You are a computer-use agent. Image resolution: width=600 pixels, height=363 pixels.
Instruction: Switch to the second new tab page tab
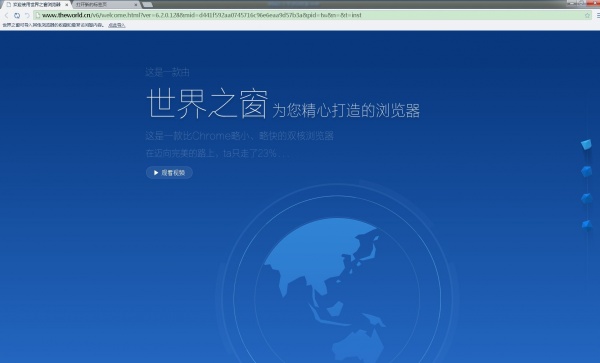105,5
